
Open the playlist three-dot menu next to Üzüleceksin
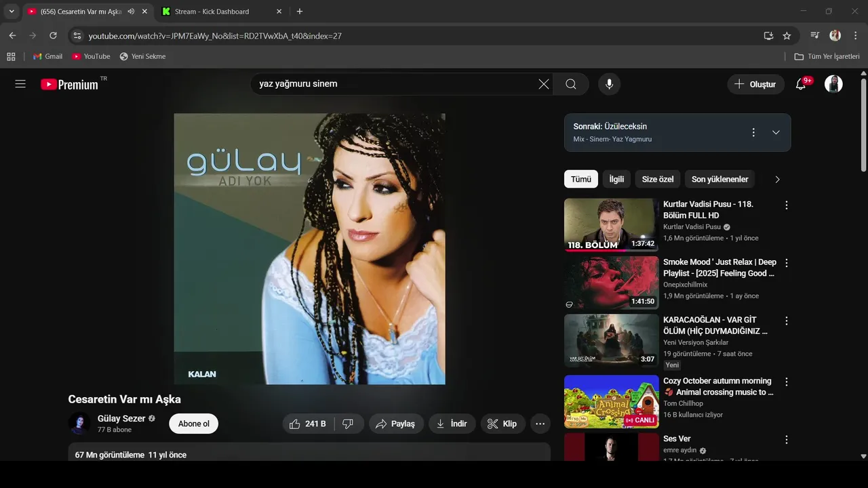click(753, 132)
